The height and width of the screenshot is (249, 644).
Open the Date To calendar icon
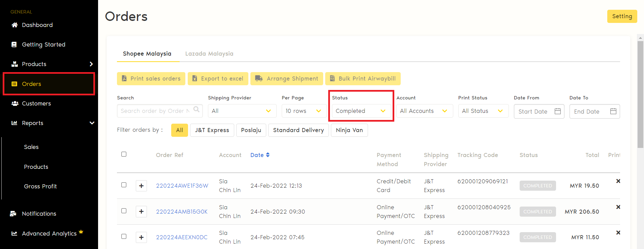613,111
